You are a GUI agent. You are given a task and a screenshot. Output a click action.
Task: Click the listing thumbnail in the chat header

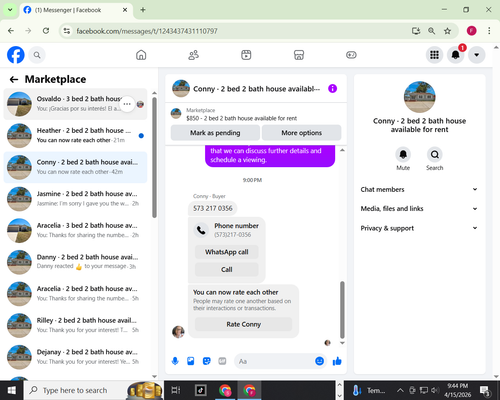point(181,88)
